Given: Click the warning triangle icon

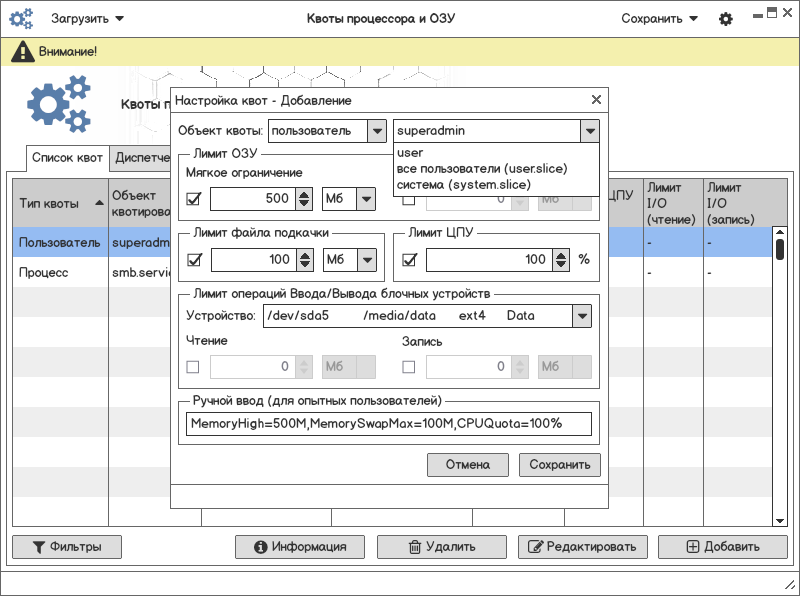Looking at the screenshot, I should [21, 51].
